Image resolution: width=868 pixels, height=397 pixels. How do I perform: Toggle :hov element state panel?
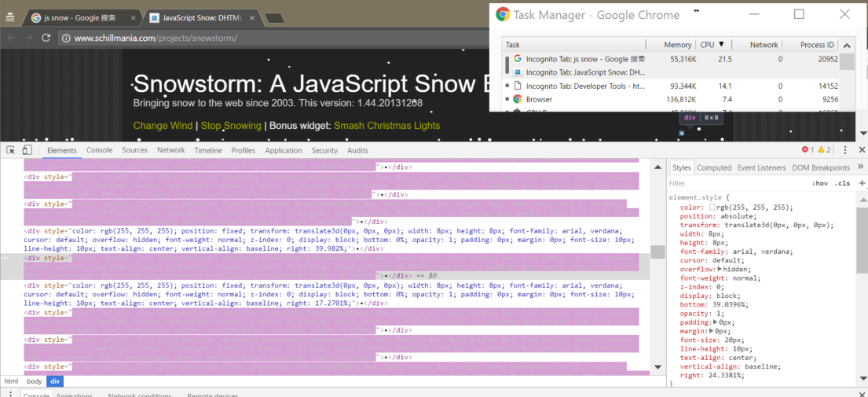point(820,183)
